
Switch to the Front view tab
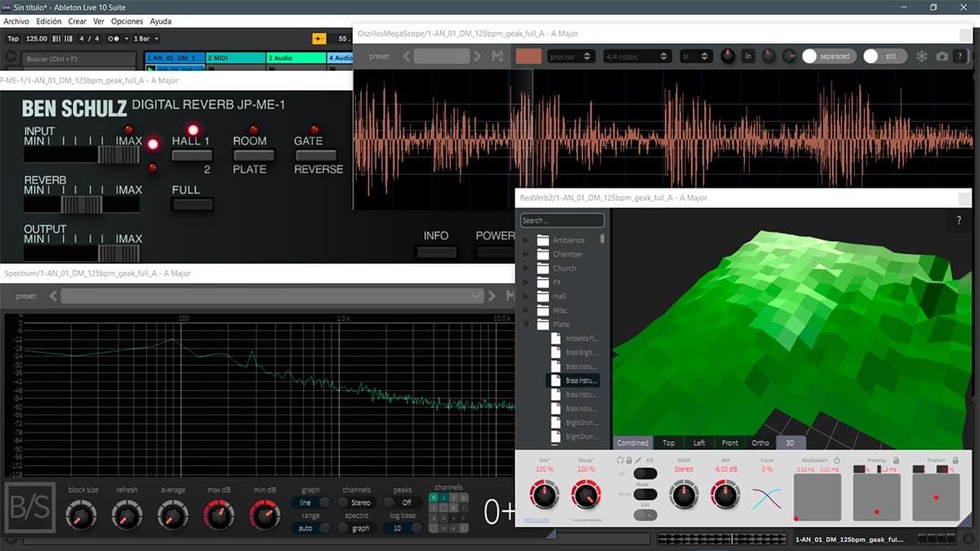[730, 442]
